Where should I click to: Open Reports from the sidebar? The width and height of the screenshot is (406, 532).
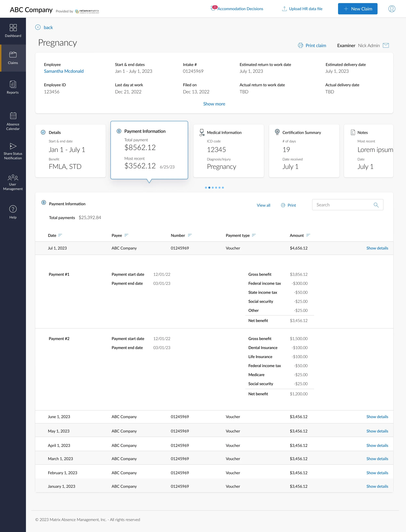pyautogui.click(x=13, y=84)
